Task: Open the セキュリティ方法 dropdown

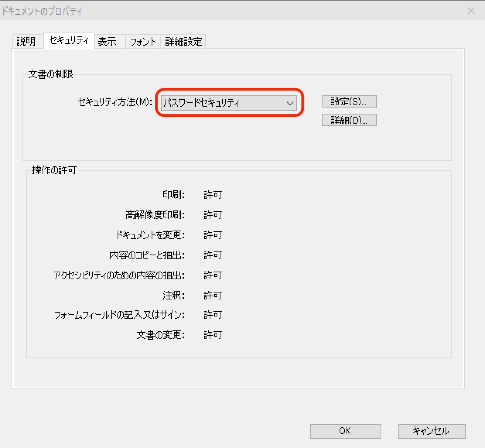Action: (229, 103)
